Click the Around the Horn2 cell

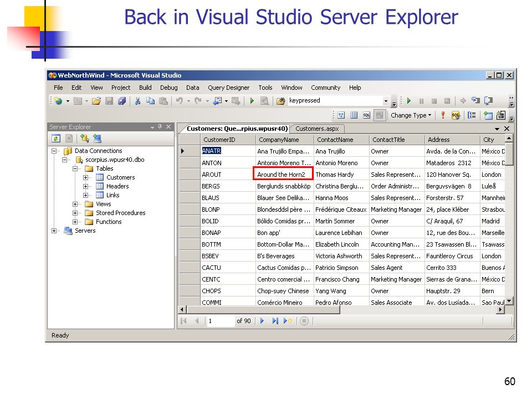[x=283, y=175]
